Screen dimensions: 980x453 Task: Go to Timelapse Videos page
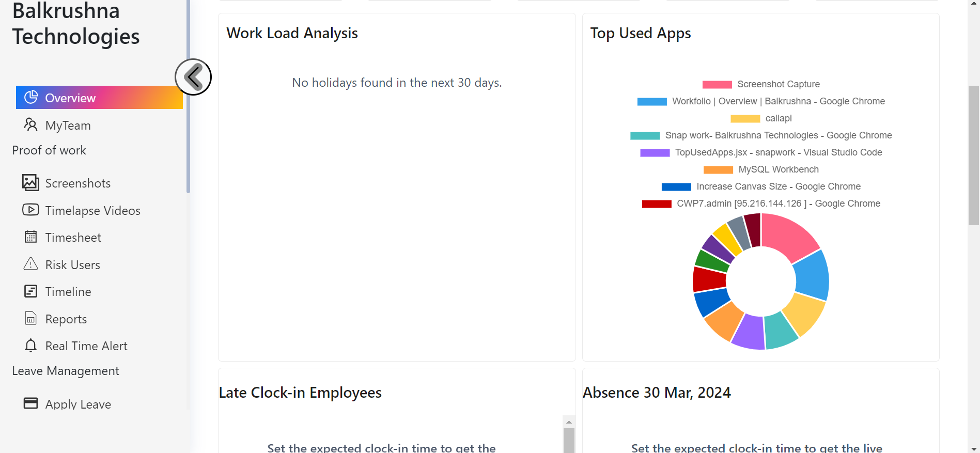[92, 211]
